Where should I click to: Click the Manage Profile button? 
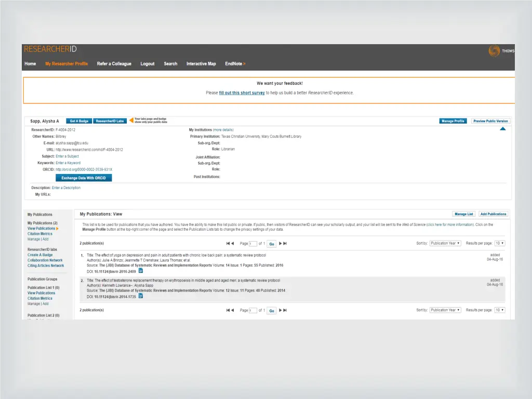point(453,121)
